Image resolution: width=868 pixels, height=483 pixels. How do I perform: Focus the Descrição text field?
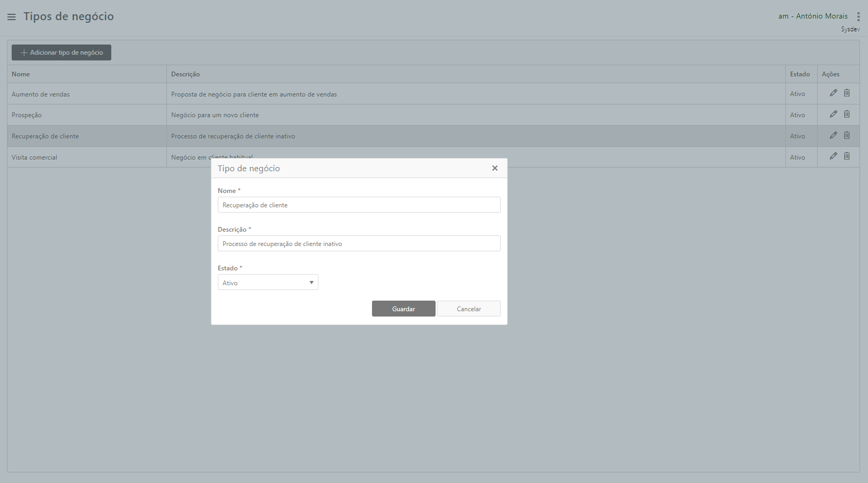tap(359, 244)
